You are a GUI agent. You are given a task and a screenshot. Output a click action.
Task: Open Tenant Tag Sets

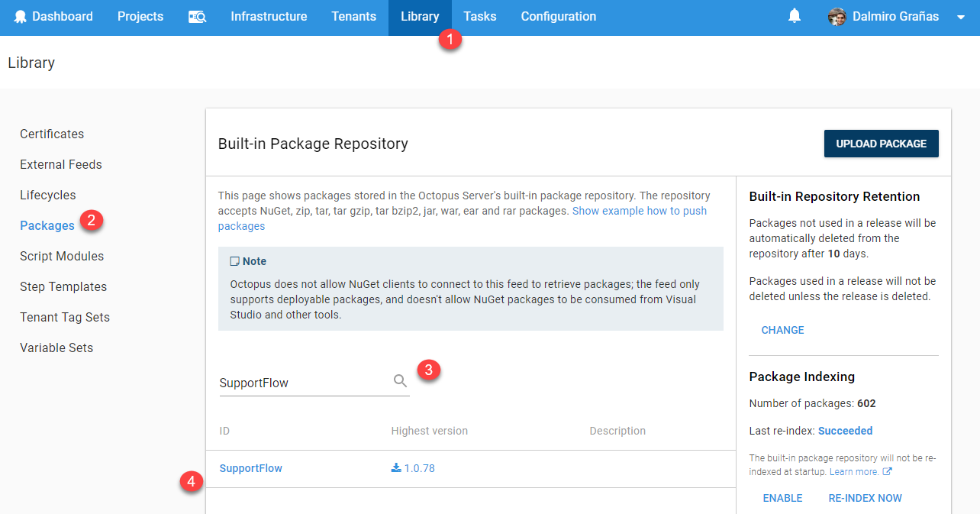tap(65, 317)
